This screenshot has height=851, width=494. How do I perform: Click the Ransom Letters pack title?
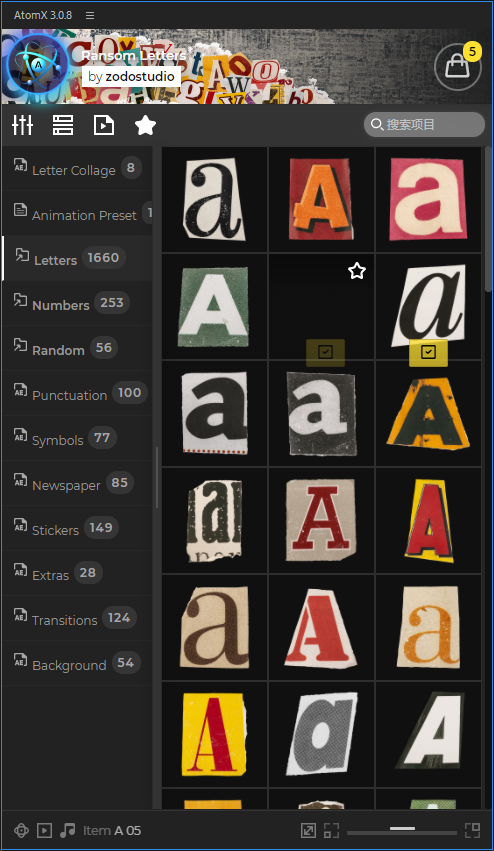coord(134,55)
